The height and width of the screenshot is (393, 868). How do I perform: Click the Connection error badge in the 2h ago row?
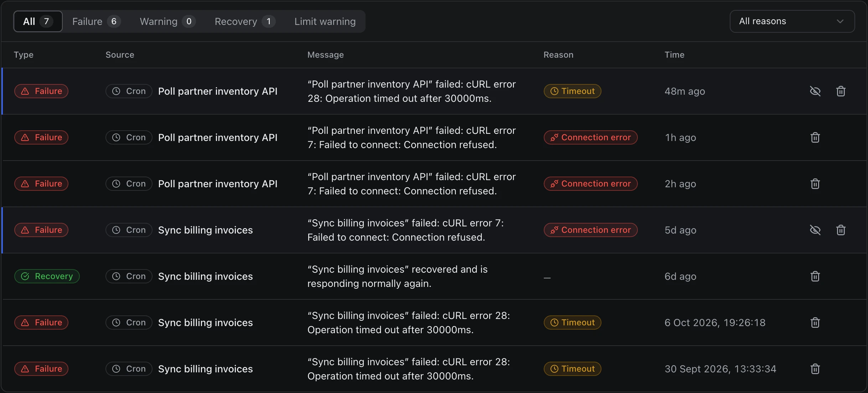tap(590, 184)
